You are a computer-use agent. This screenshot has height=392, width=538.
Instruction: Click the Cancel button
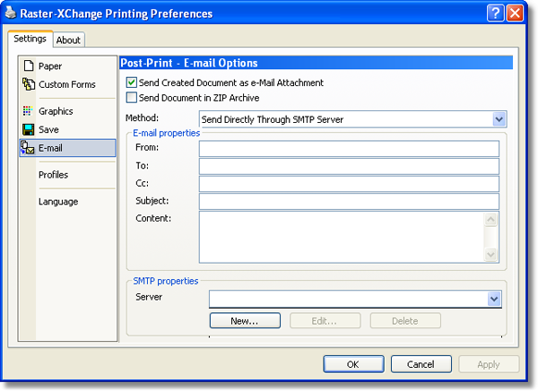[421, 364]
